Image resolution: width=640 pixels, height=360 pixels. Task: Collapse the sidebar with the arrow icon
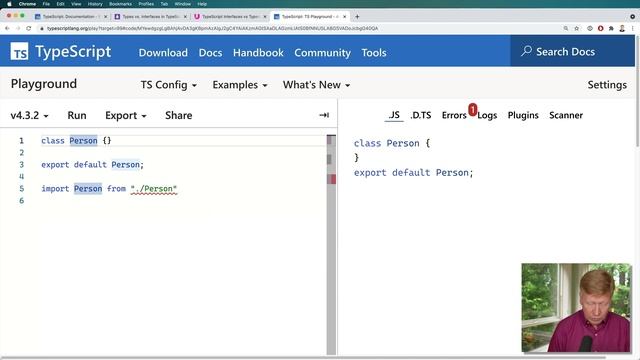324,115
